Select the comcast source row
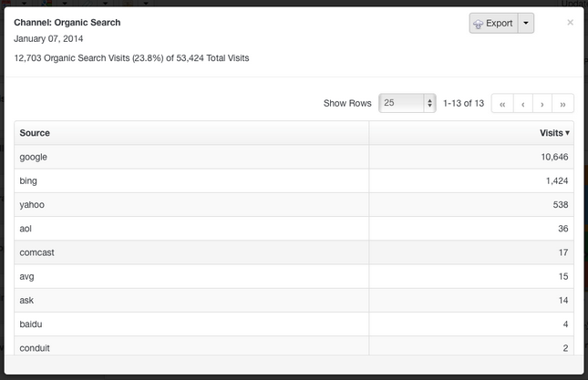This screenshot has height=380, width=588. [294, 252]
